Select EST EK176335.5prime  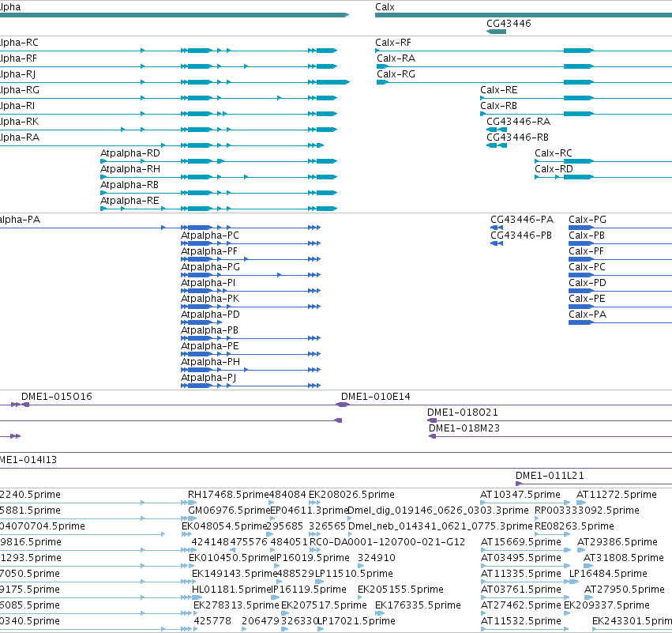pos(380,614)
